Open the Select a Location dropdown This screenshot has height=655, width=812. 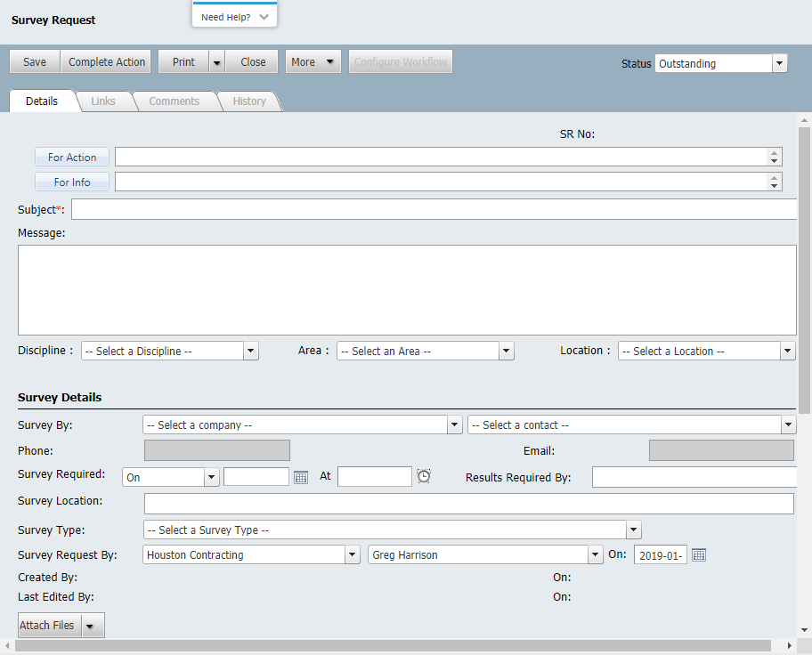(706, 351)
